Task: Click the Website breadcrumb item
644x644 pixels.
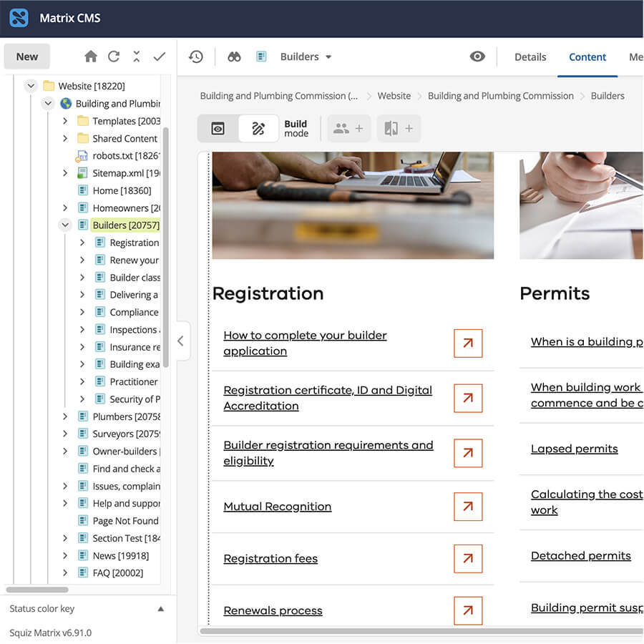Action: [x=394, y=96]
